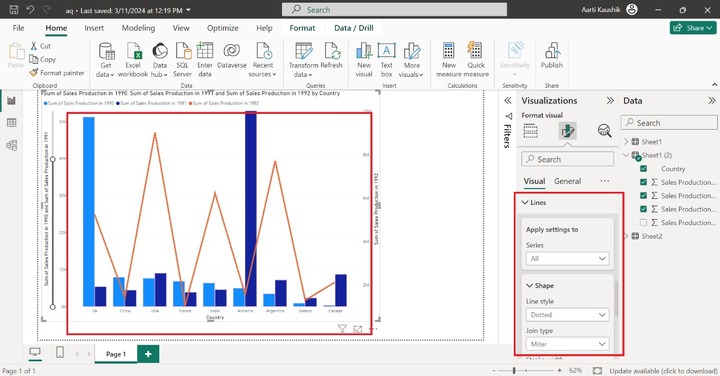Image resolution: width=720 pixels, height=376 pixels.
Task: Open the Format visual paintbrush icon
Action: [x=568, y=131]
